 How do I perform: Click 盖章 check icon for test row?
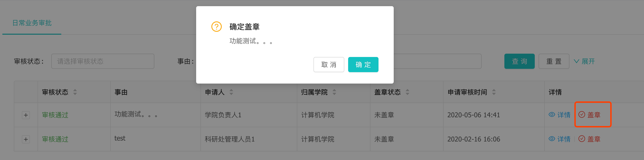(x=582, y=139)
